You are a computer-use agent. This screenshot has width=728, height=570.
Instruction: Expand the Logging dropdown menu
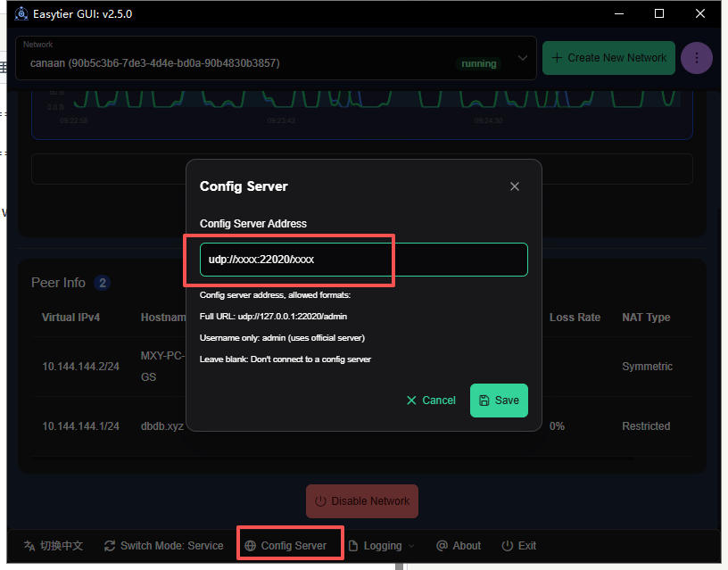click(x=382, y=546)
